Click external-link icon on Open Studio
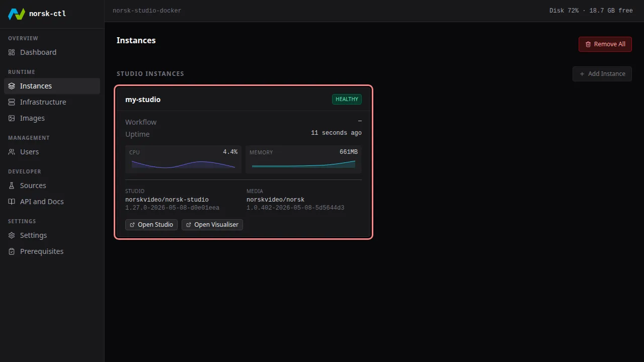Viewport: 644px width, 362px height. pos(132,225)
